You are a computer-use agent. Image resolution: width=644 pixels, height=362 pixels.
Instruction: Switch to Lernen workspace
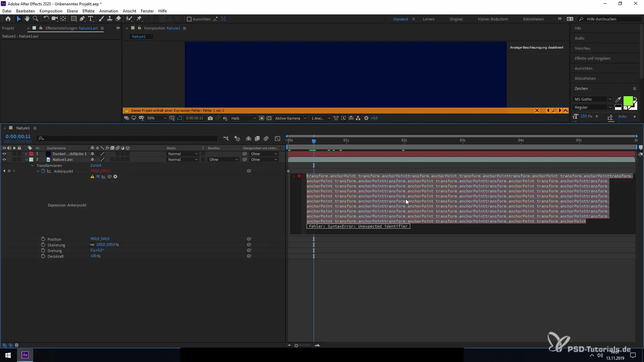tap(429, 19)
